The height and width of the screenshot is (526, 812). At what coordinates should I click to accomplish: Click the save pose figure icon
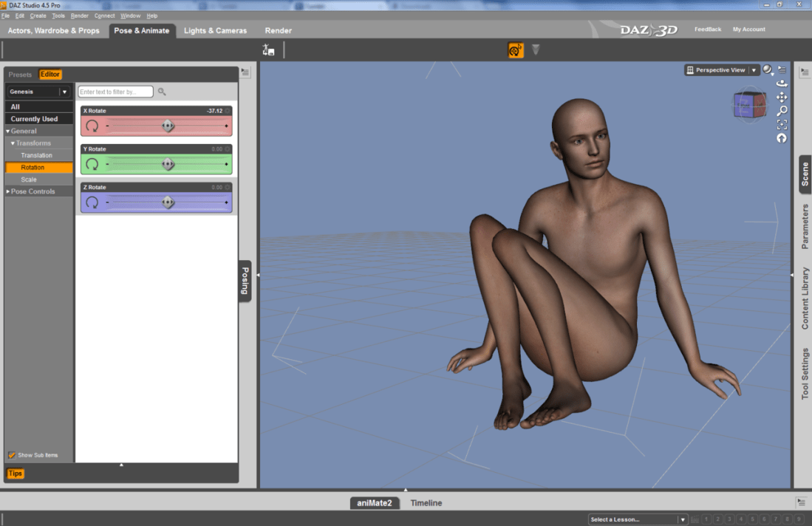tap(268, 50)
